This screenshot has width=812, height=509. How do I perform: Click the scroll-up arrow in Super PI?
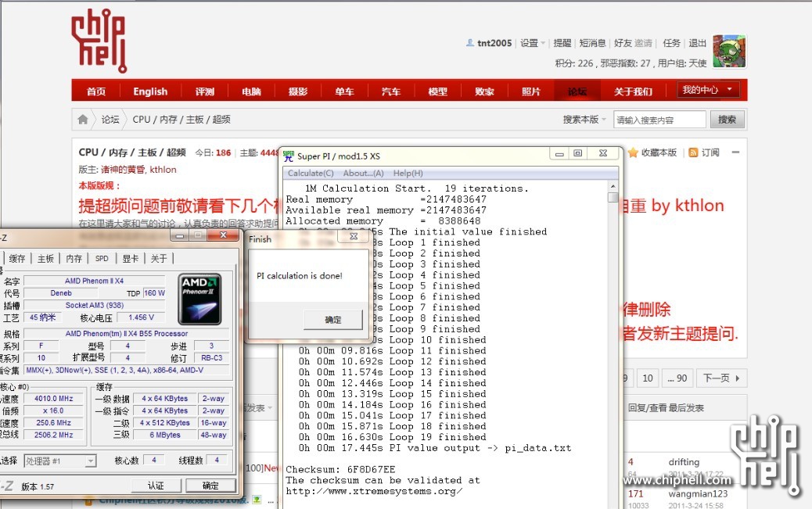pos(613,186)
